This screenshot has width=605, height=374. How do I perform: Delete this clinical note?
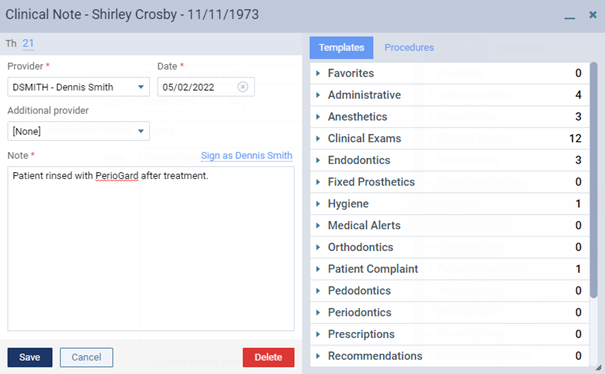(x=268, y=357)
